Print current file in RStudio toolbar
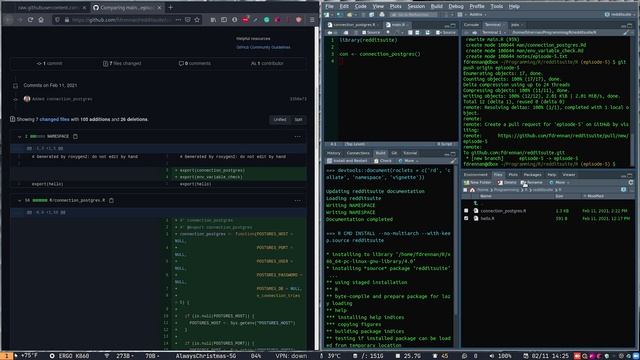640x360 pixels. click(x=382, y=15)
